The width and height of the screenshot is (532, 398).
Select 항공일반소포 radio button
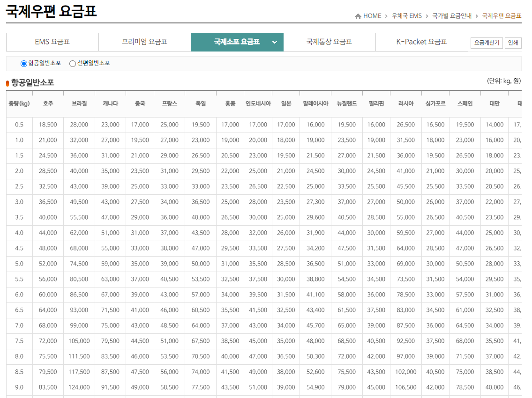tap(24, 63)
